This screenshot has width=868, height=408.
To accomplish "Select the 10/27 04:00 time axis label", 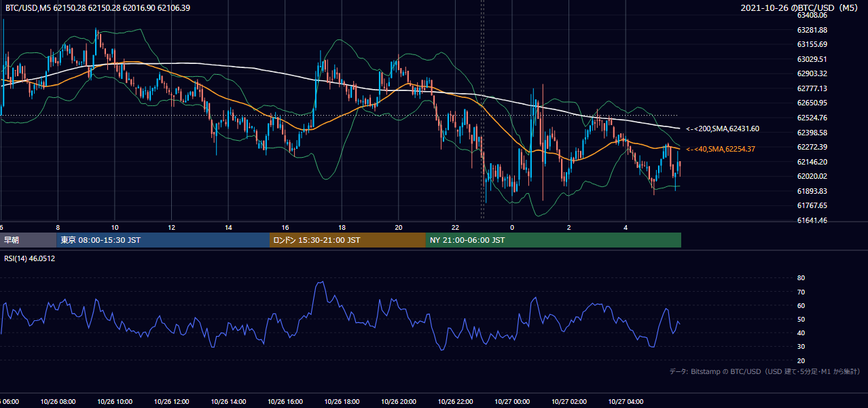I will pos(626,401).
